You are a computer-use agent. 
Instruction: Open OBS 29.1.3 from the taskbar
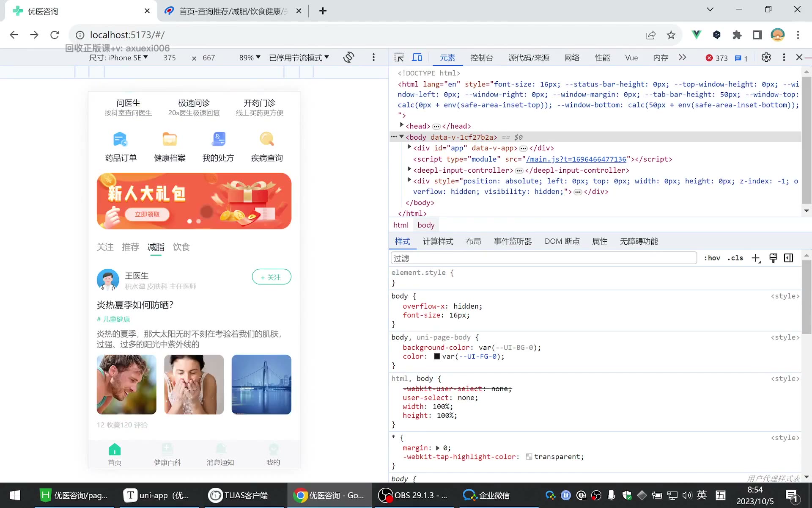pos(413,495)
